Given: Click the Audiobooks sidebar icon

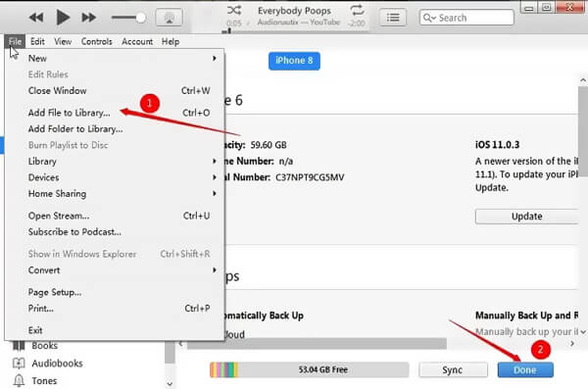Looking at the screenshot, I should (19, 364).
